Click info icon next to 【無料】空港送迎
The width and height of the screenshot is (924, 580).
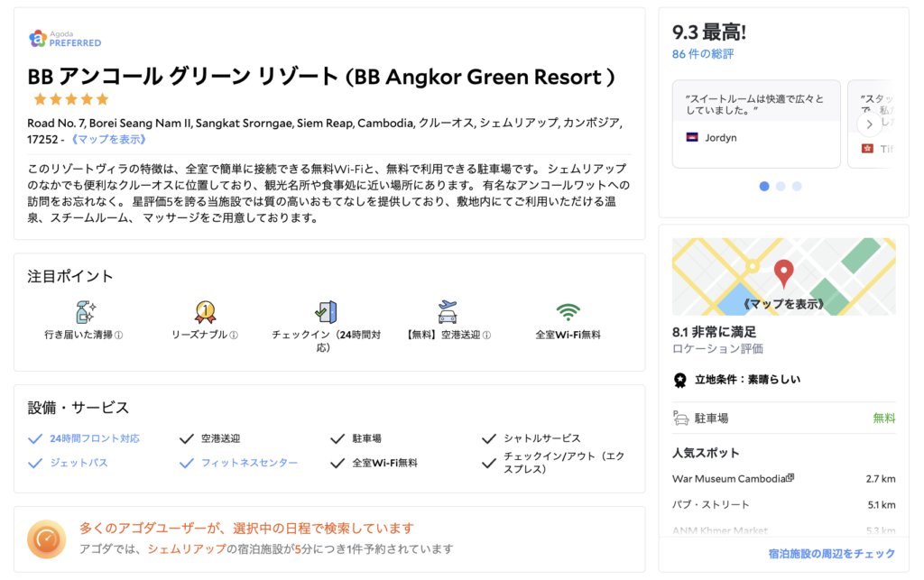(x=486, y=335)
